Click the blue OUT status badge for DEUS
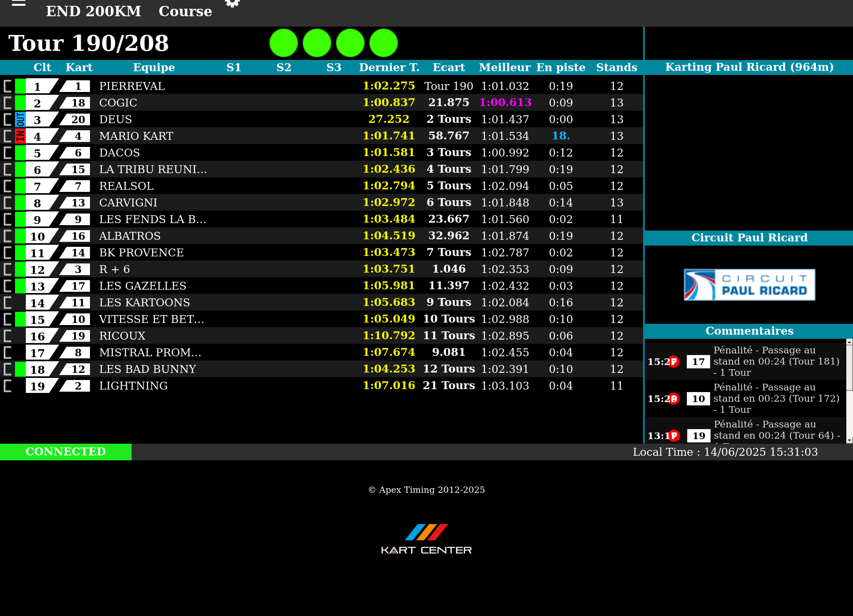Viewport: 853px width, 616px height. [20, 119]
